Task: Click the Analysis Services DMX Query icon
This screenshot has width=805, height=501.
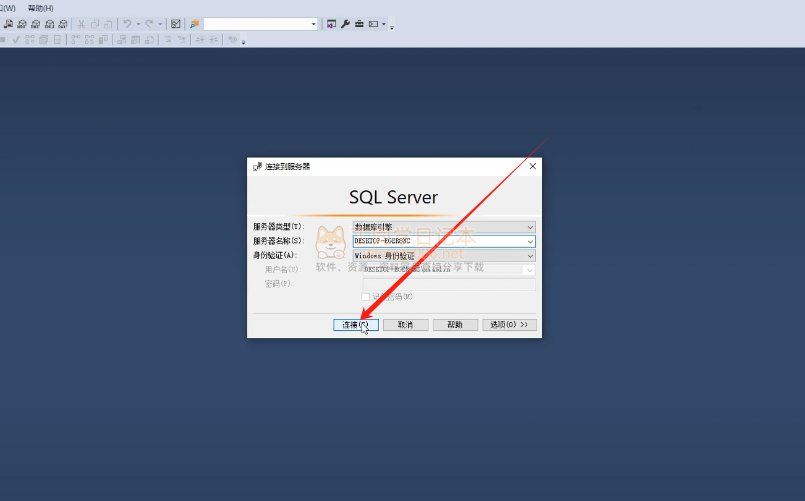Action: pos(35,24)
